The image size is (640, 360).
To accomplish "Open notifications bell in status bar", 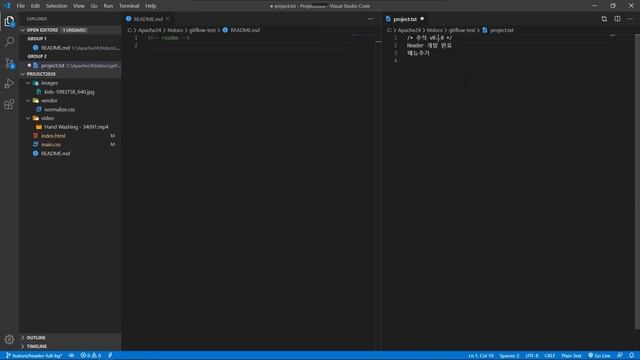I will coord(631,356).
